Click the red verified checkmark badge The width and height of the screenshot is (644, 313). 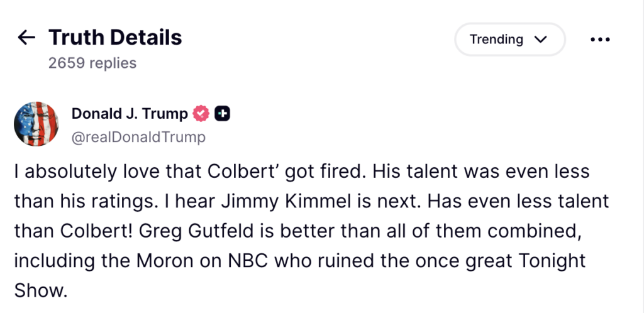[x=201, y=114]
